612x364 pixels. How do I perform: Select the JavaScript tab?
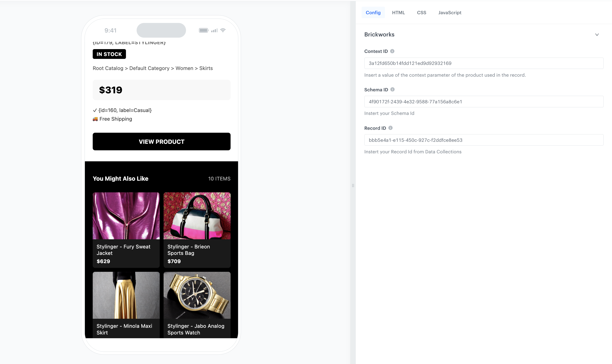click(450, 13)
